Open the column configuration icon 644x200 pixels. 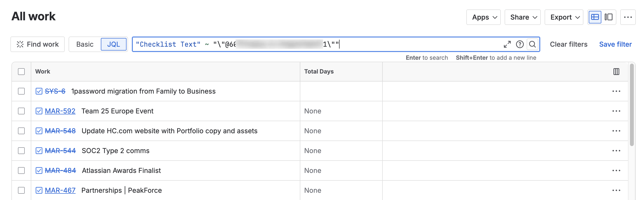[x=616, y=72]
